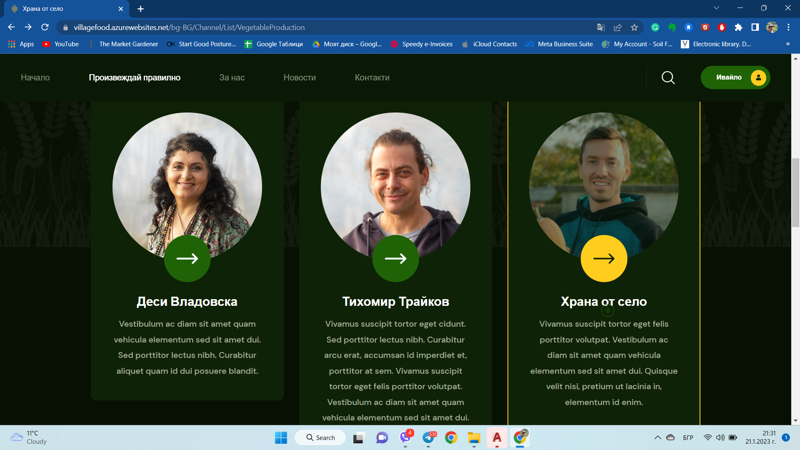Open the Тихомир Трайков name heading
The height and width of the screenshot is (450, 800).
pos(395,301)
